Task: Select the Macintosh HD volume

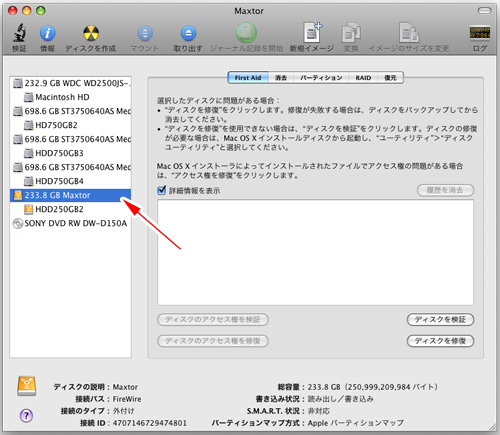Action: pos(71,97)
